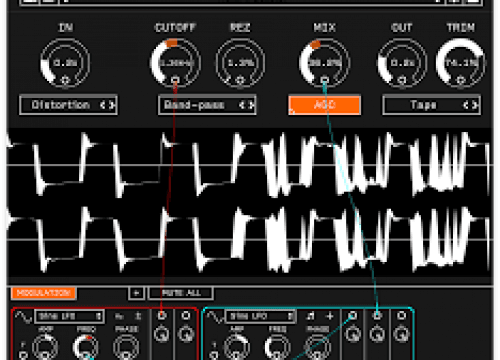Adjust the CUTOFF knob
The image size is (500, 360).
click(x=175, y=63)
